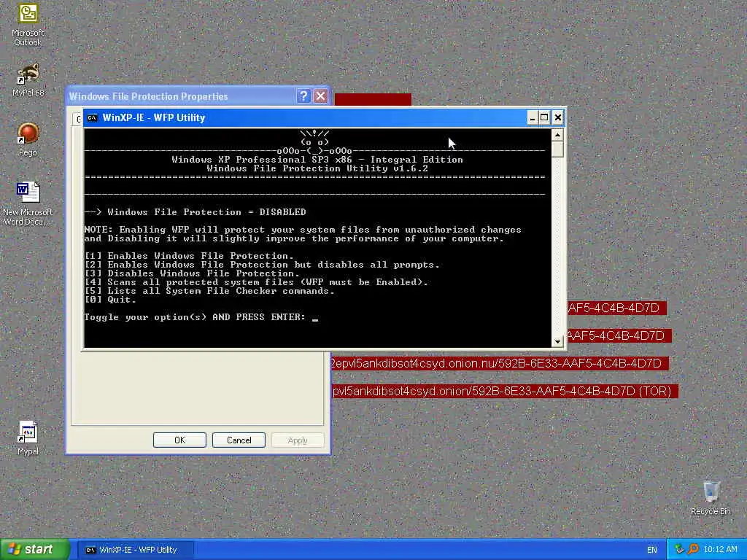The image size is (747, 560).
Task: Close the WFP Utility console window
Action: click(x=558, y=117)
